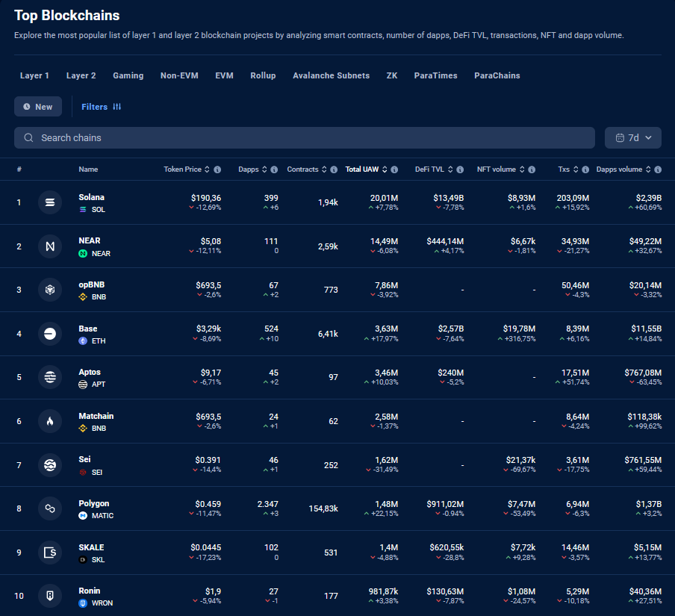The height and width of the screenshot is (616, 675).
Task: Open the Polygon chain link
Action: pos(94,503)
